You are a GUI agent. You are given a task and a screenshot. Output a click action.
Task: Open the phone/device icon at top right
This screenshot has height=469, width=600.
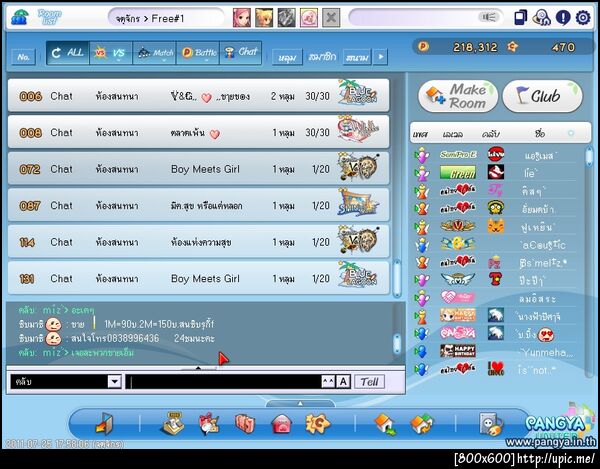(x=520, y=17)
